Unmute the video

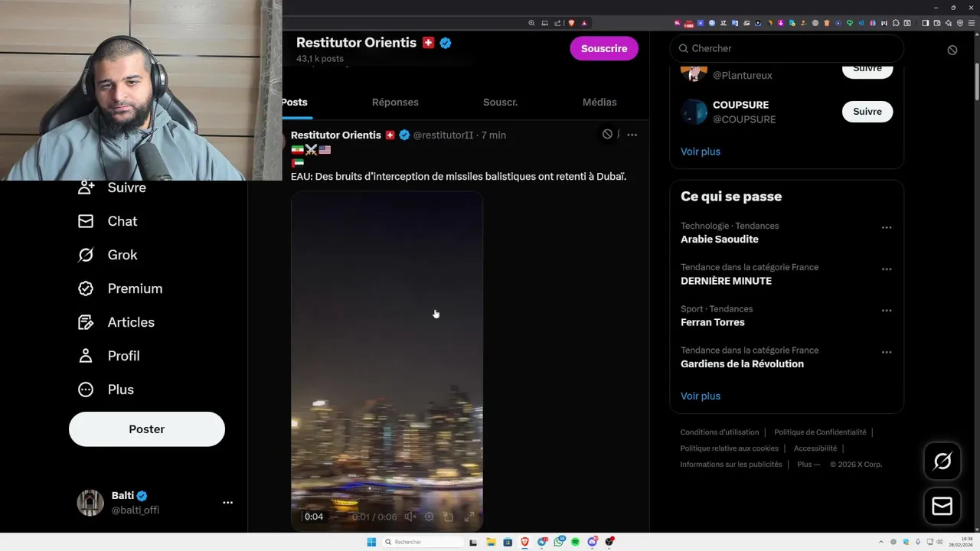410,517
